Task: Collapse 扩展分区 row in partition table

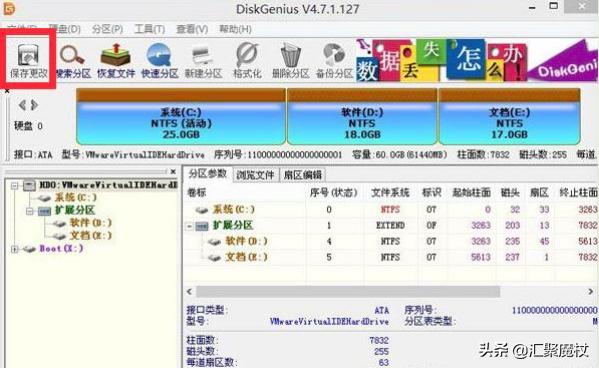Action: click(189, 226)
